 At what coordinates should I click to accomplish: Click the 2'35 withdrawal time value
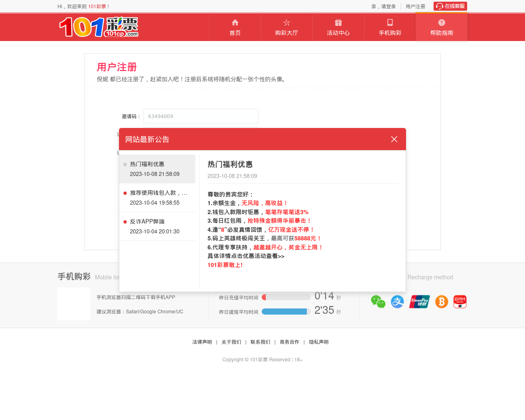pos(324,310)
